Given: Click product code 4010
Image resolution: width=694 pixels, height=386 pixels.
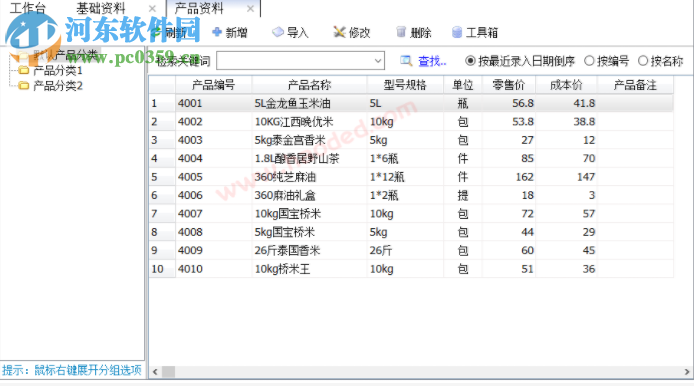Looking at the screenshot, I should (x=213, y=269).
